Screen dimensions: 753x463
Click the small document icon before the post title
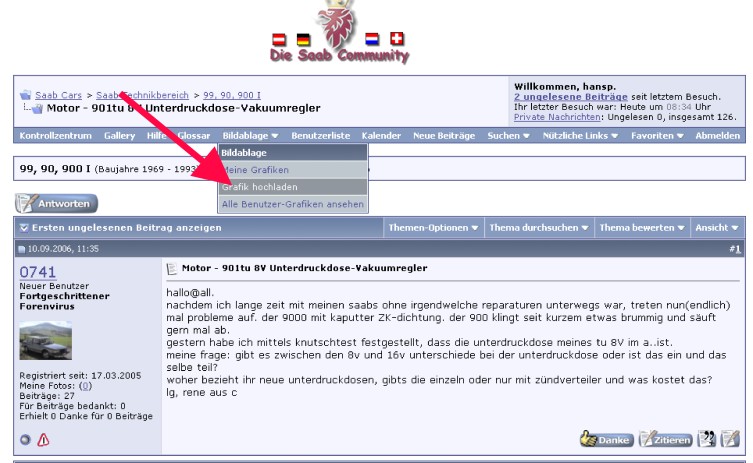[x=171, y=268]
